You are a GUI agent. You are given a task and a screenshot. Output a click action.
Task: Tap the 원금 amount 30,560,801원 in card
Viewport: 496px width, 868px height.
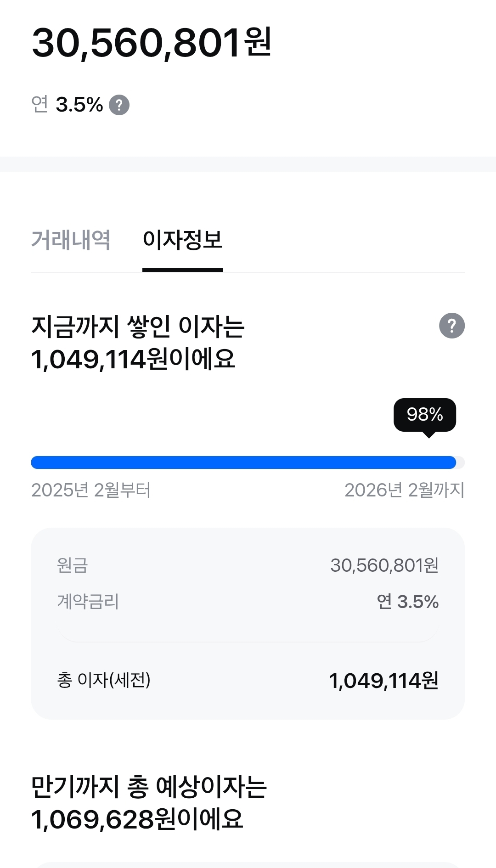[384, 565]
